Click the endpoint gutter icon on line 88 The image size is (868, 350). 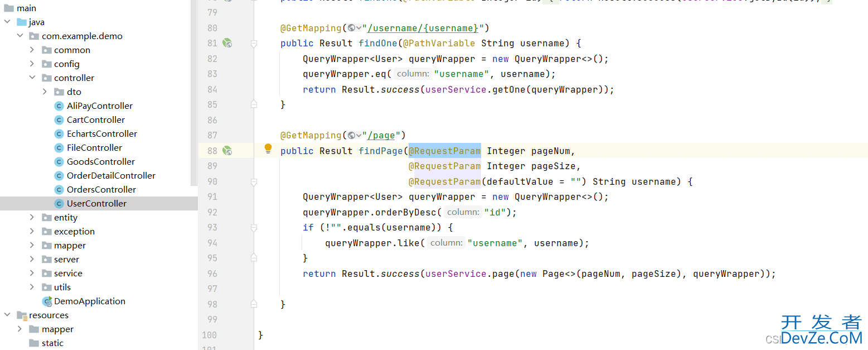(227, 151)
